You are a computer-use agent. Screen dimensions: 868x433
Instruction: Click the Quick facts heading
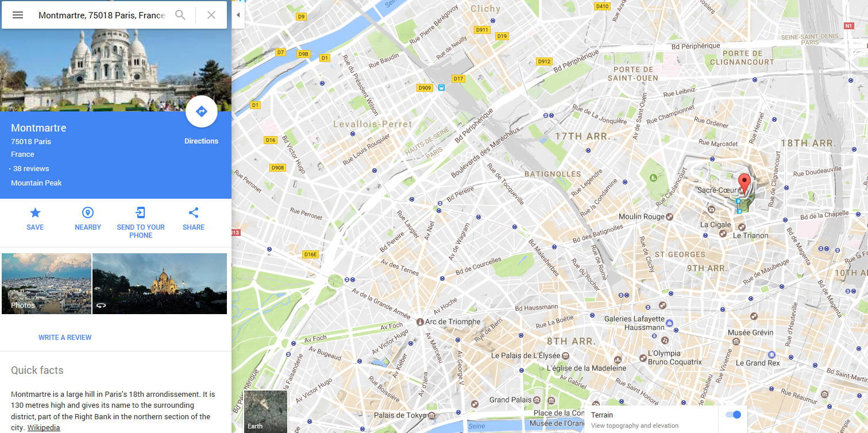(37, 370)
